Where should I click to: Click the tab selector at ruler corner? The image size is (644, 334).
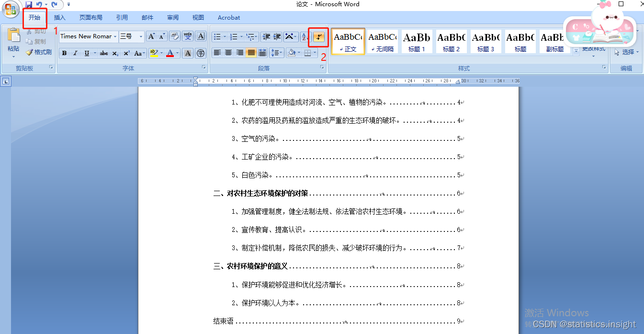coord(6,81)
